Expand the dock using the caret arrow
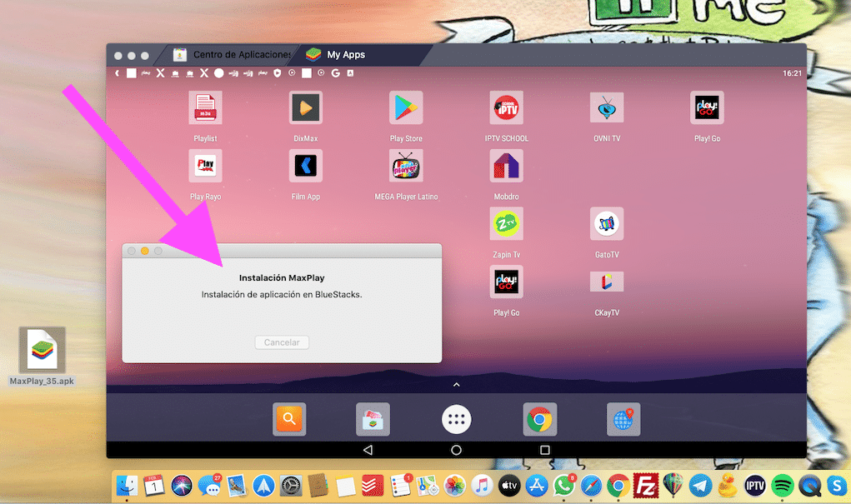Image resolution: width=851 pixels, height=504 pixels. (456, 385)
